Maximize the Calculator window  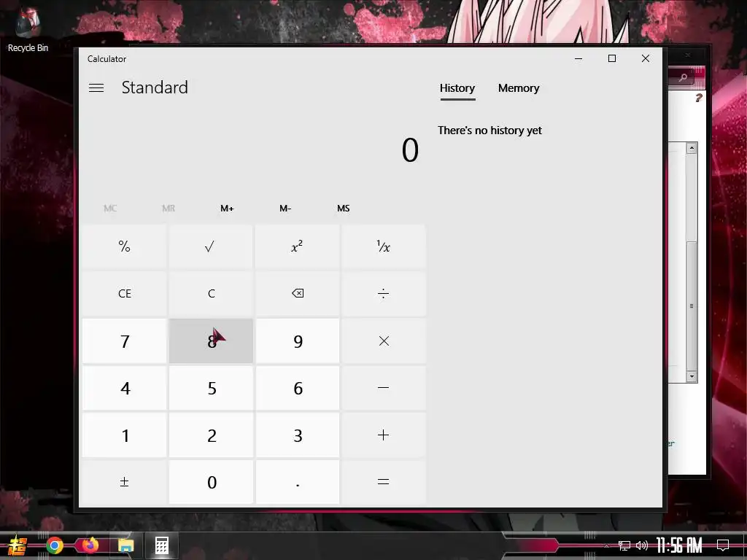click(612, 58)
